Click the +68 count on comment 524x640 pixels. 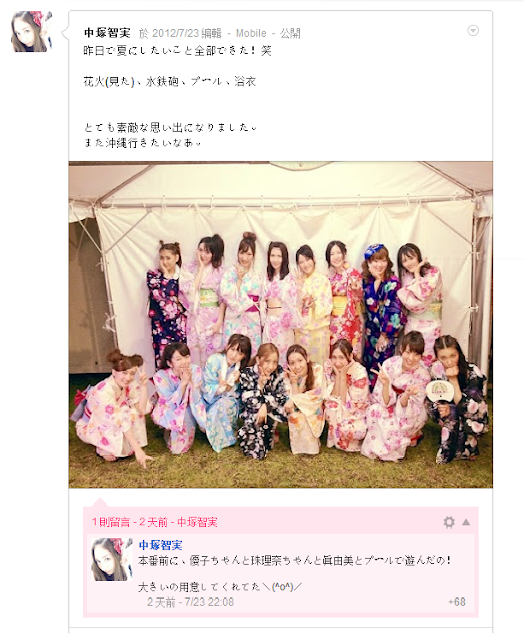(x=457, y=602)
